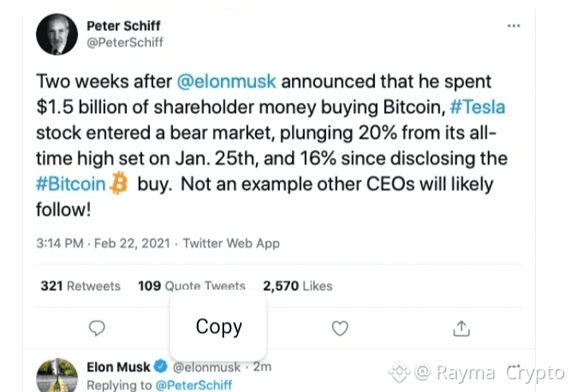
Task: Like the tweet with the heart icon
Action: [340, 327]
